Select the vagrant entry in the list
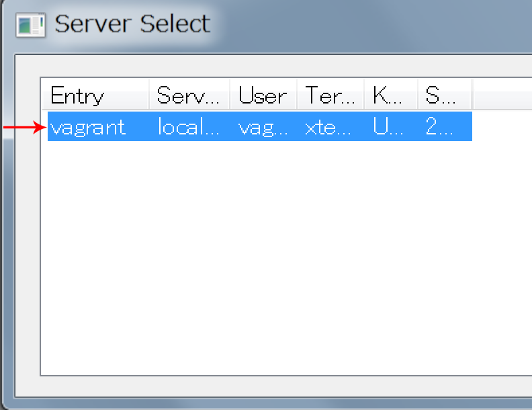The height and width of the screenshot is (410, 532). click(88, 127)
